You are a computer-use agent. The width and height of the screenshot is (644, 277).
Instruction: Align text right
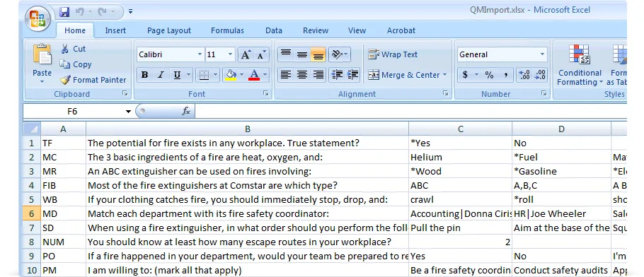coord(318,75)
